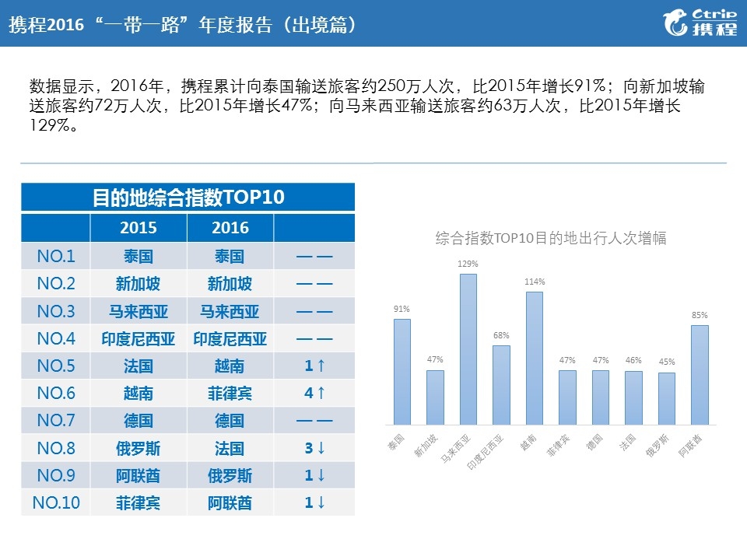Select the NO.2 rank label

click(x=56, y=284)
